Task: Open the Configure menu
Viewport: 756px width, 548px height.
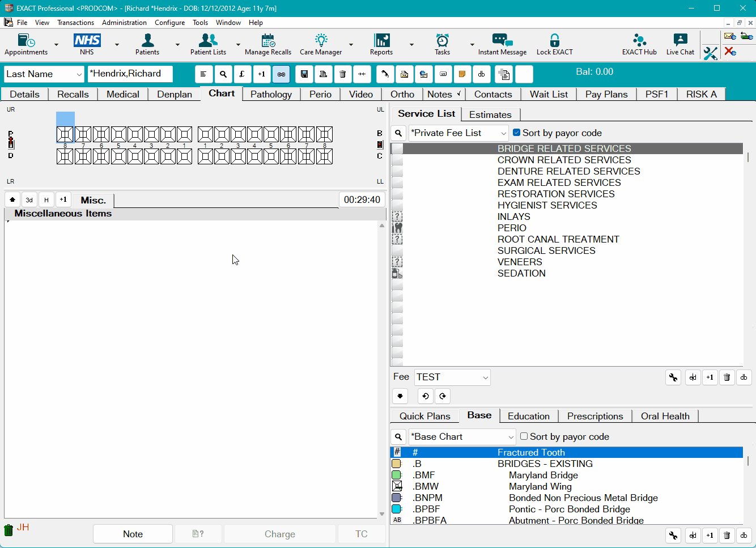Action: (169, 23)
